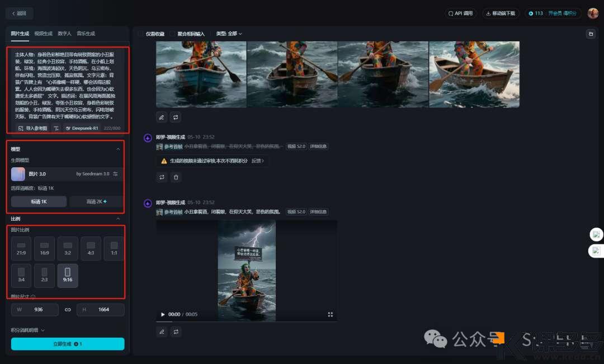This screenshot has width=604, height=364.
Task: Click the trash icon to delete the failed video
Action: click(176, 177)
